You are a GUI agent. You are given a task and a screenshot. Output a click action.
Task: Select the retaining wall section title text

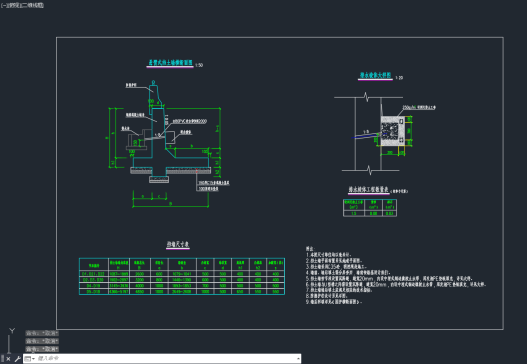pos(170,63)
